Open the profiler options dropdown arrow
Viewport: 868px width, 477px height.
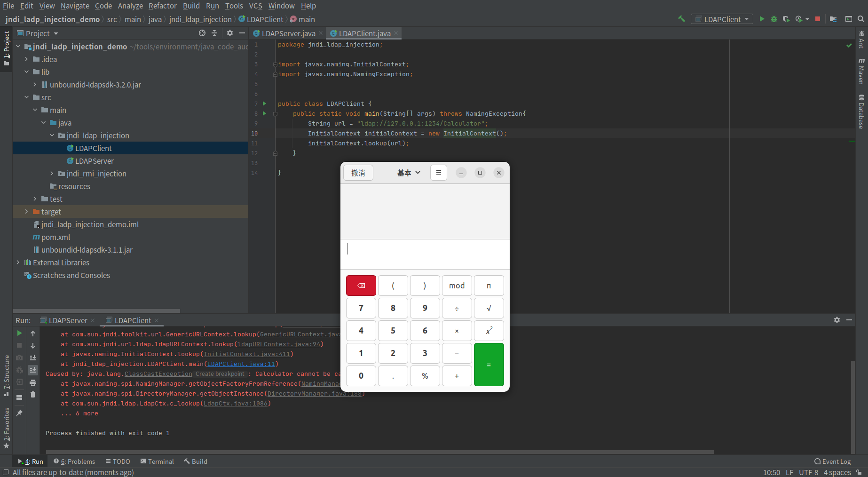807,19
